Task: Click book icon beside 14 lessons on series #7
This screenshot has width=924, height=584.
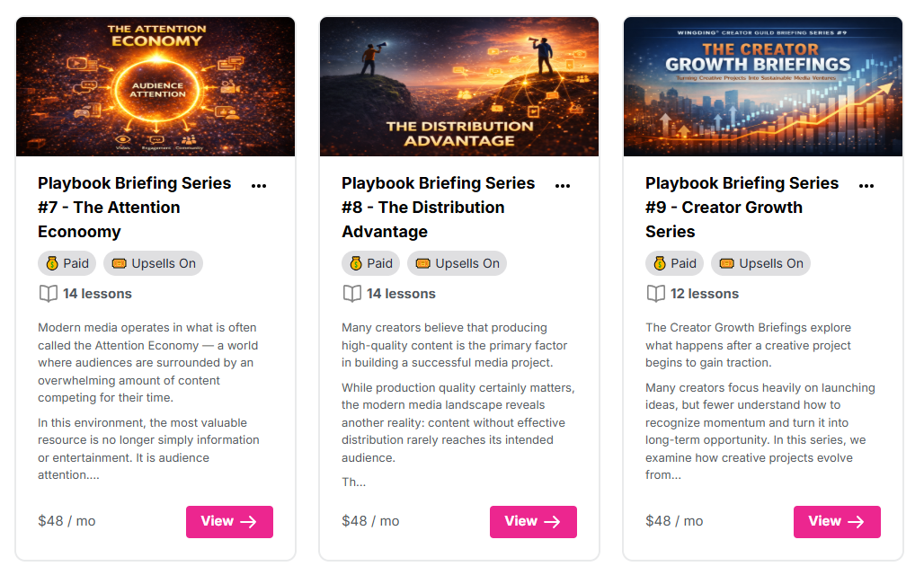Action: point(48,294)
